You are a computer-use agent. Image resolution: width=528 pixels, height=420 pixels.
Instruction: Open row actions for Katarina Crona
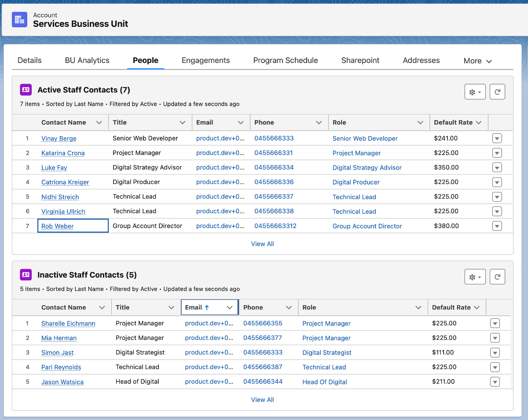(497, 153)
